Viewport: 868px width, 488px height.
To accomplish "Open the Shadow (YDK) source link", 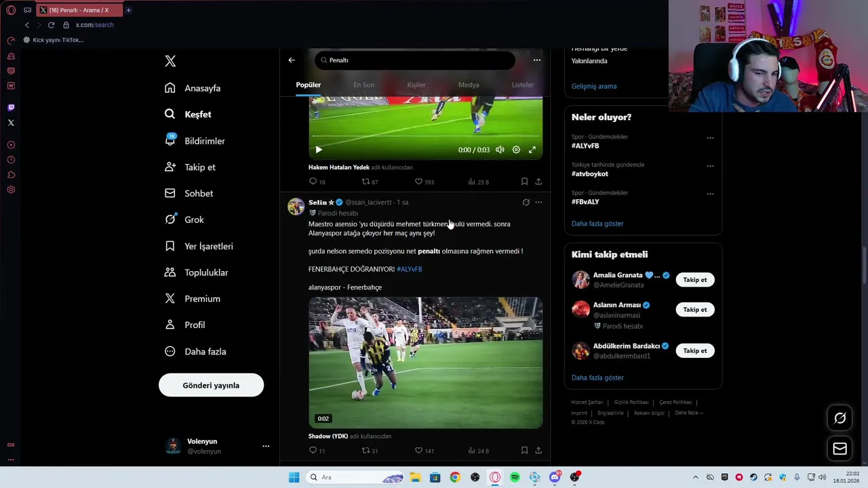I will [x=328, y=436].
